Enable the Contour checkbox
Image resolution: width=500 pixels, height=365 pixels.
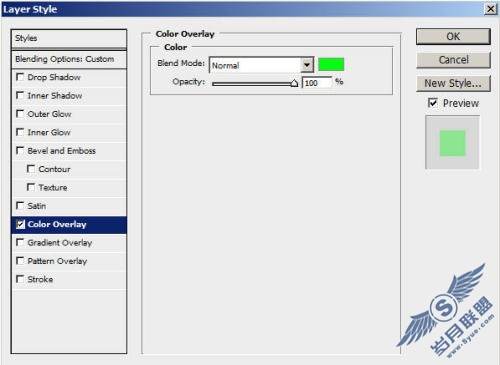(31, 169)
